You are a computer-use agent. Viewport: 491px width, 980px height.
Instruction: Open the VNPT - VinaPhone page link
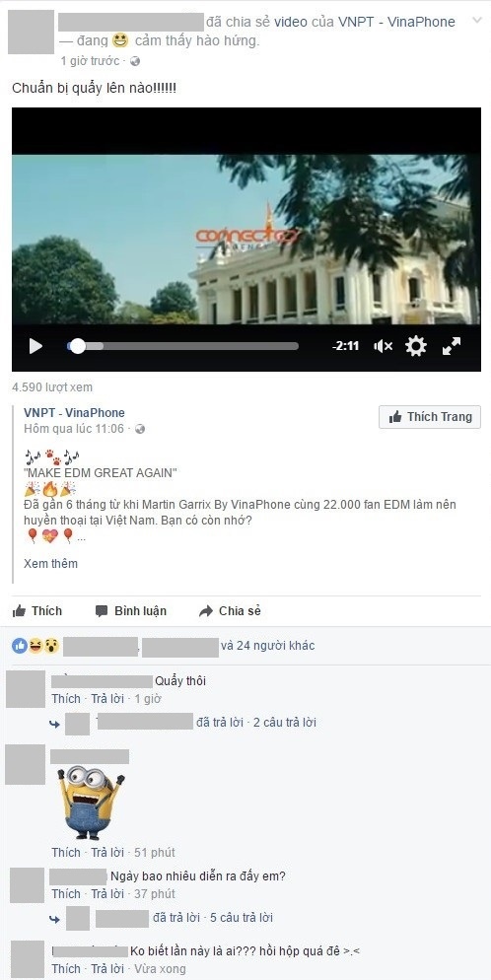tap(74, 412)
